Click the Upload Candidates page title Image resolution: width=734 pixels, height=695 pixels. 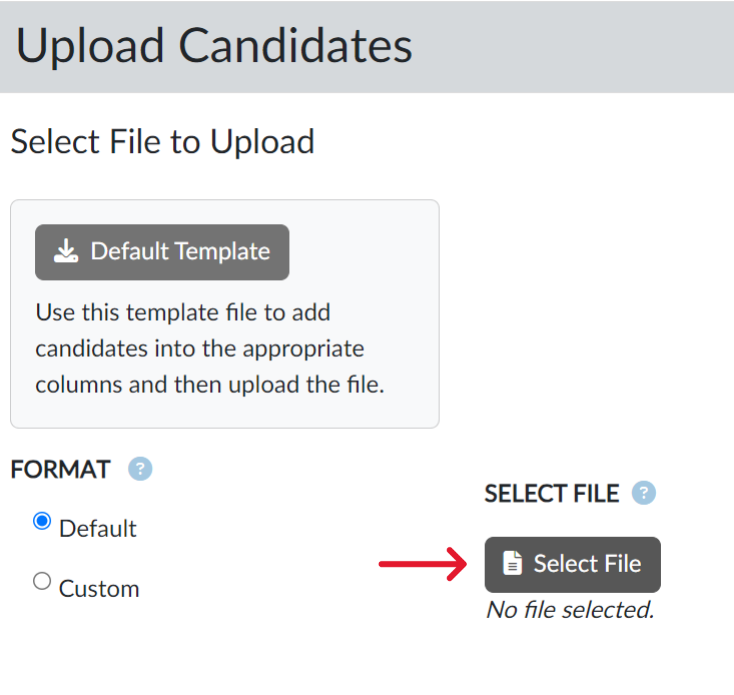(x=214, y=46)
